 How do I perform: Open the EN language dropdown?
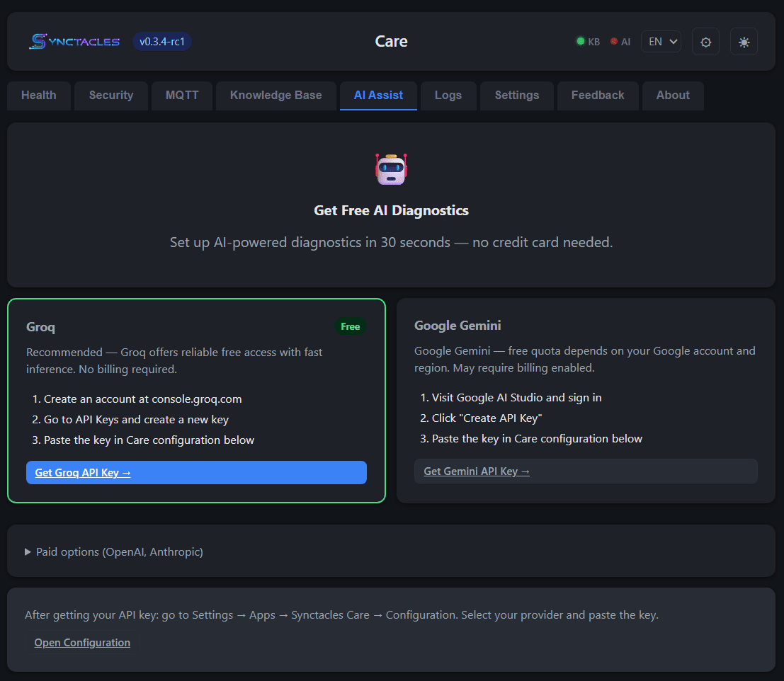pyautogui.click(x=660, y=41)
